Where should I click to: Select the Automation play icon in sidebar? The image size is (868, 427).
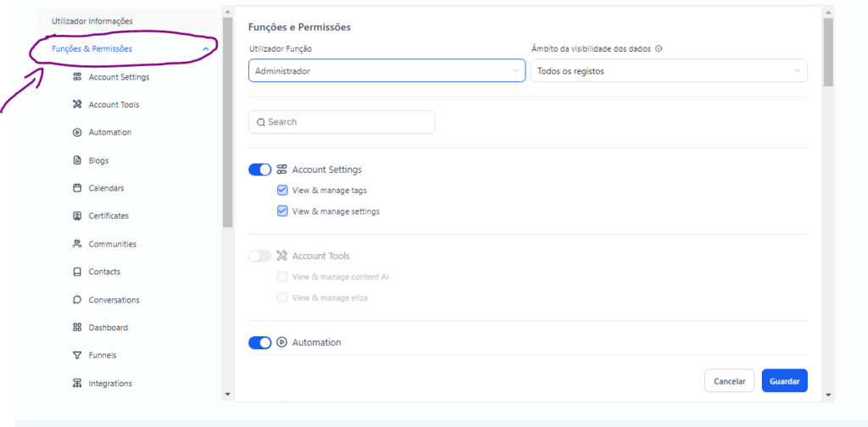[x=77, y=133]
